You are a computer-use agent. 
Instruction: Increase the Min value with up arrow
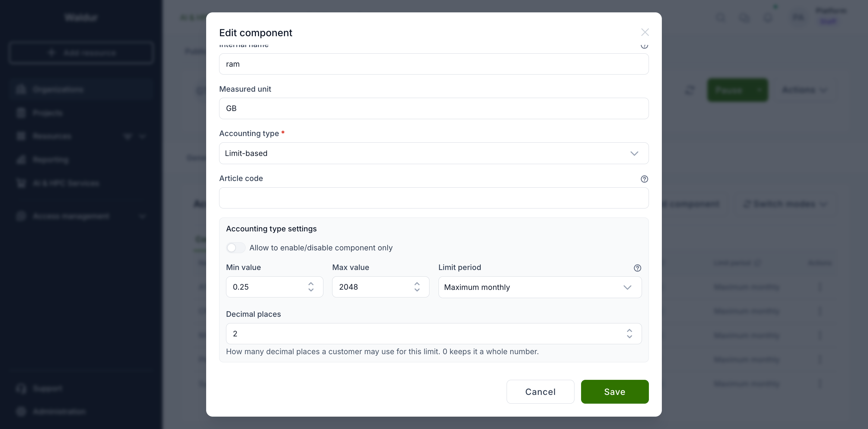pos(311,284)
